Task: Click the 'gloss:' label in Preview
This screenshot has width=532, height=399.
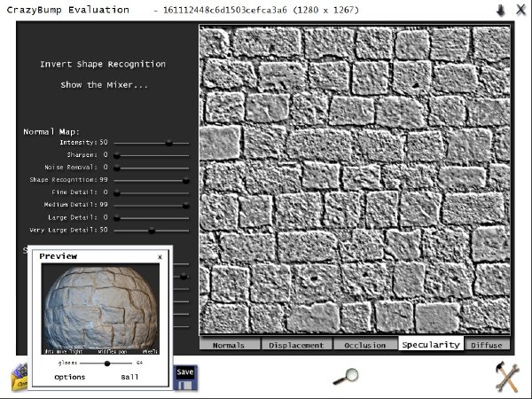Action: tap(68, 363)
